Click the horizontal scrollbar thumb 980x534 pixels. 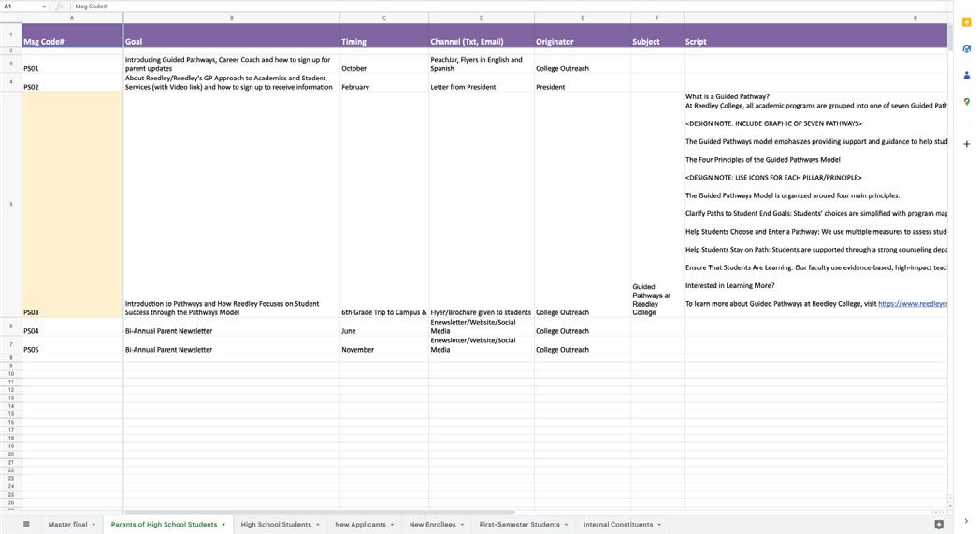click(x=319, y=512)
